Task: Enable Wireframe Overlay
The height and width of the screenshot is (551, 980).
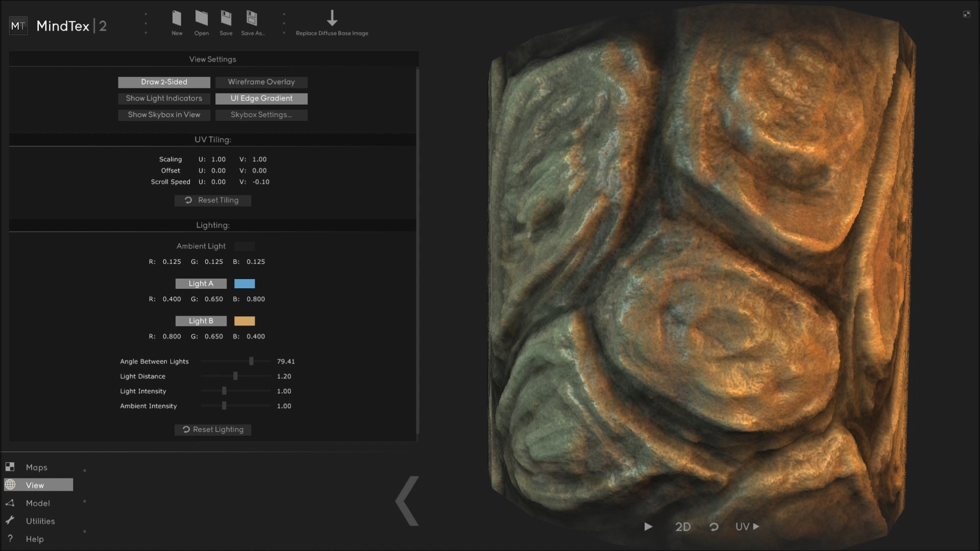Action: [x=261, y=82]
